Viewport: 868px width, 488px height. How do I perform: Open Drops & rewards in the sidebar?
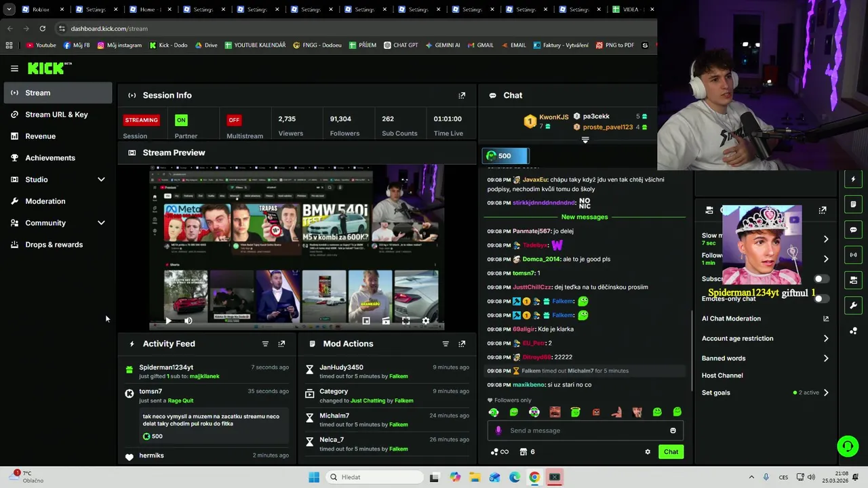point(58,245)
